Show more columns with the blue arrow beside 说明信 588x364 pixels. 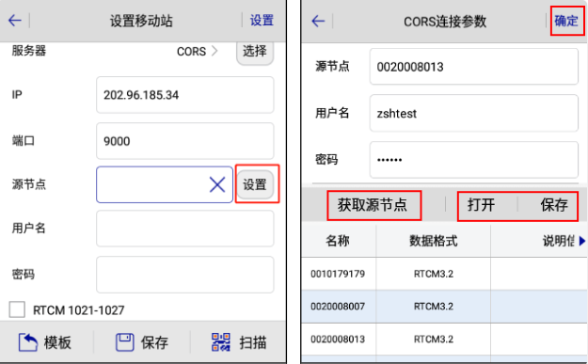[581, 241]
